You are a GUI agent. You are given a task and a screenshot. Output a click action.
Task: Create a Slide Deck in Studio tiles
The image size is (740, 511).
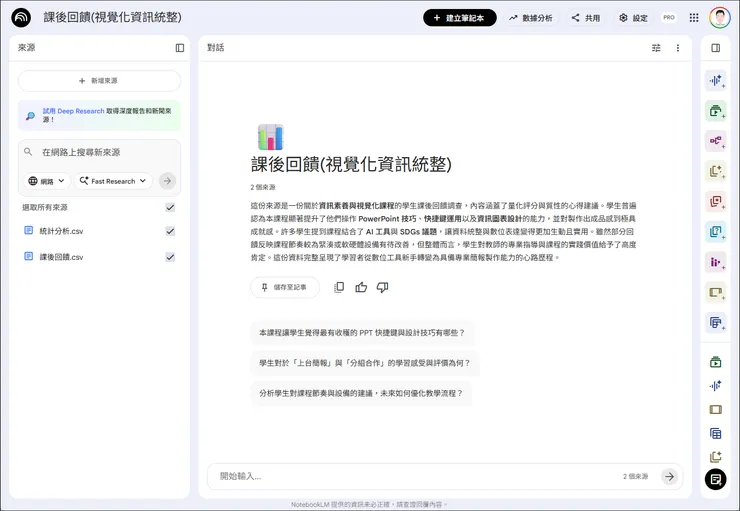tap(715, 293)
